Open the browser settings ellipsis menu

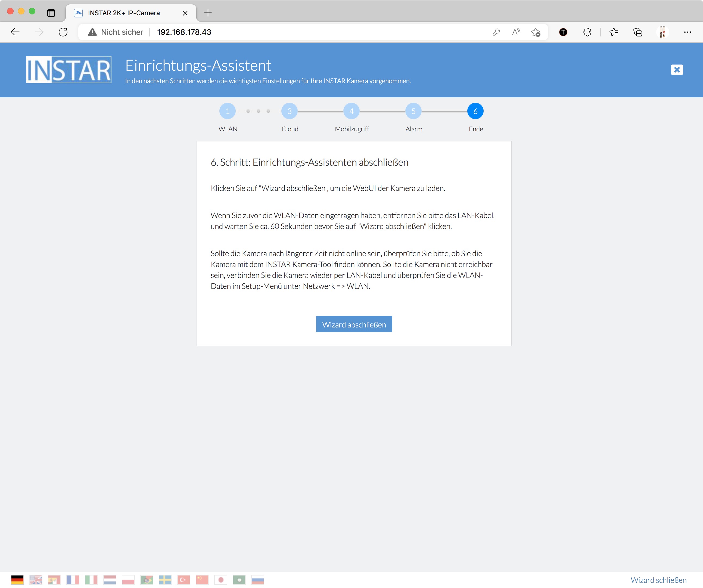688,32
